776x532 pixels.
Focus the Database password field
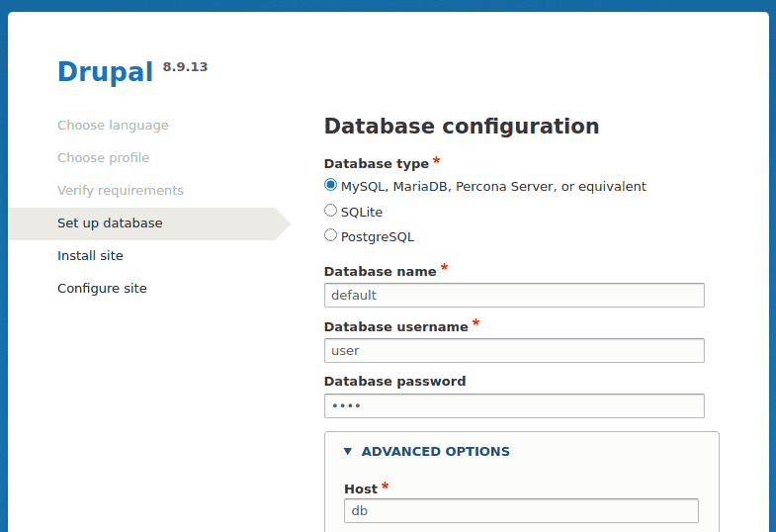(x=514, y=405)
